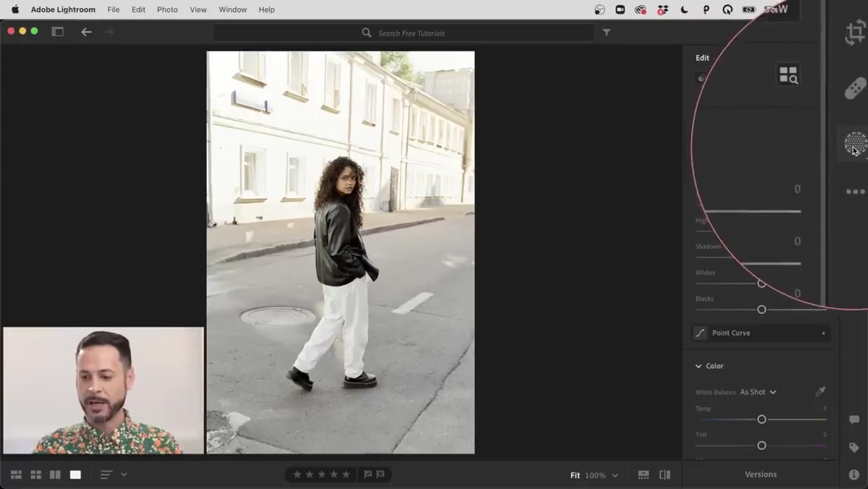Collapse the Color section
This screenshot has height=489, width=868.
pyautogui.click(x=698, y=366)
